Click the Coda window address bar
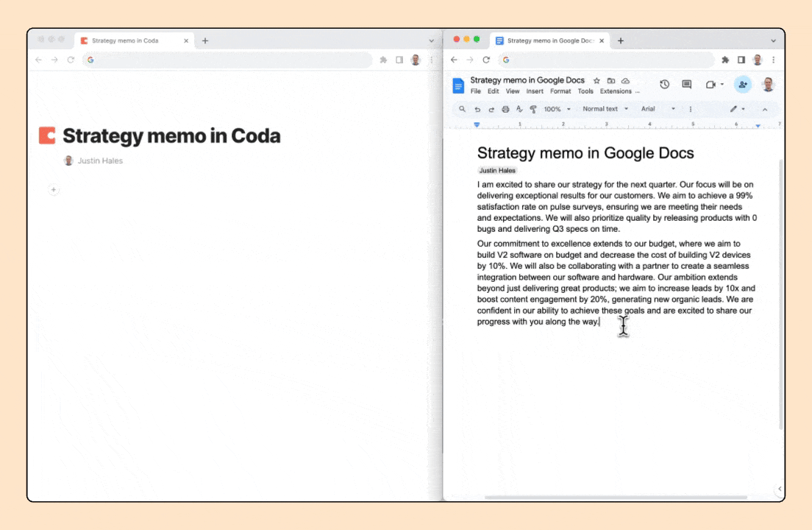Screen dimensions: 812x530 (x=227, y=60)
